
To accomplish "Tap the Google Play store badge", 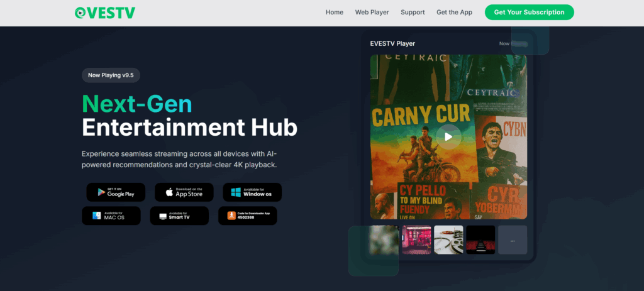I will pos(116,192).
